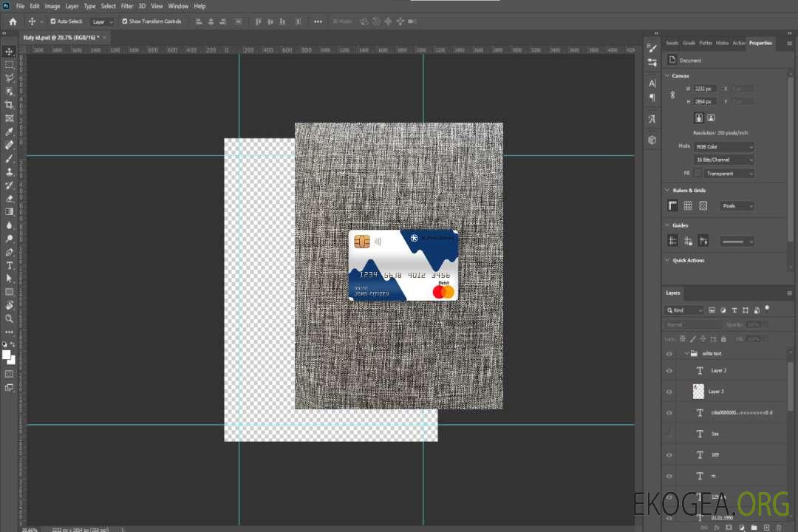Uncheck the Auto-Select checkbox
The width and height of the screenshot is (798, 532).
point(52,21)
